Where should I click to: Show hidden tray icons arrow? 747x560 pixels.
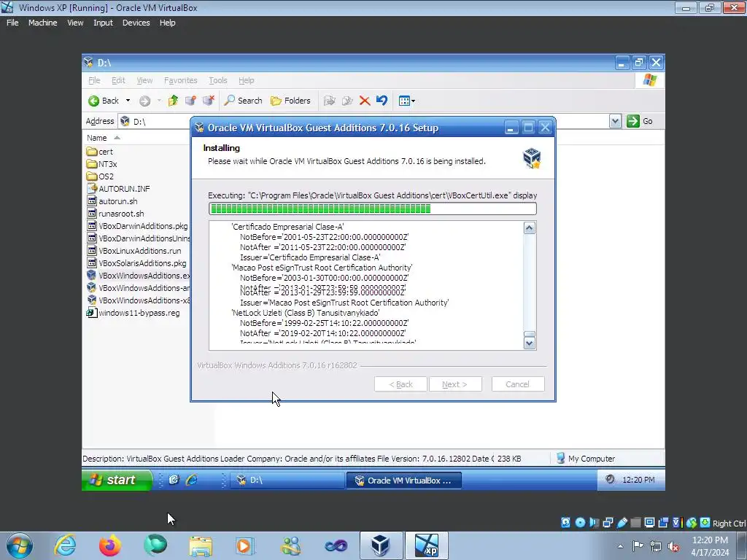point(620,546)
